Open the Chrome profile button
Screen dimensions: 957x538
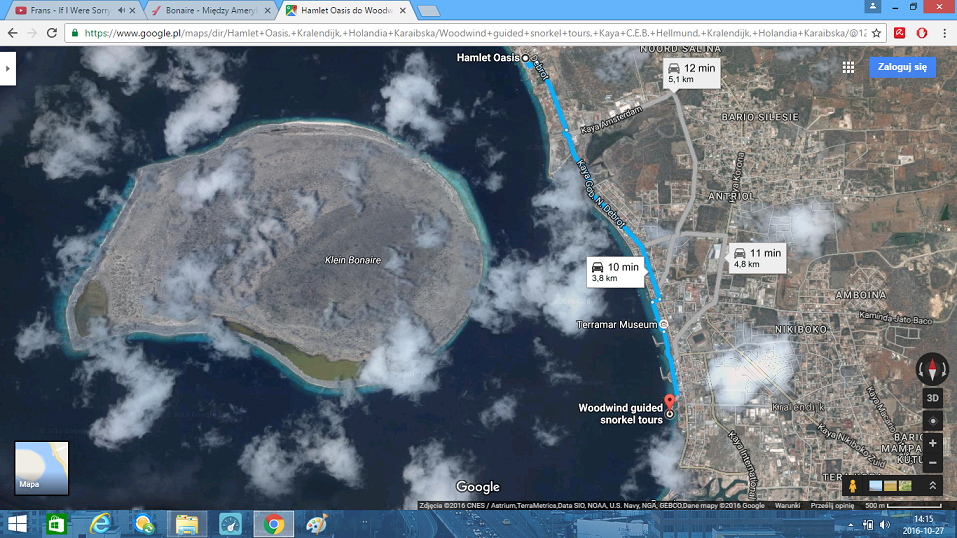[873, 6]
